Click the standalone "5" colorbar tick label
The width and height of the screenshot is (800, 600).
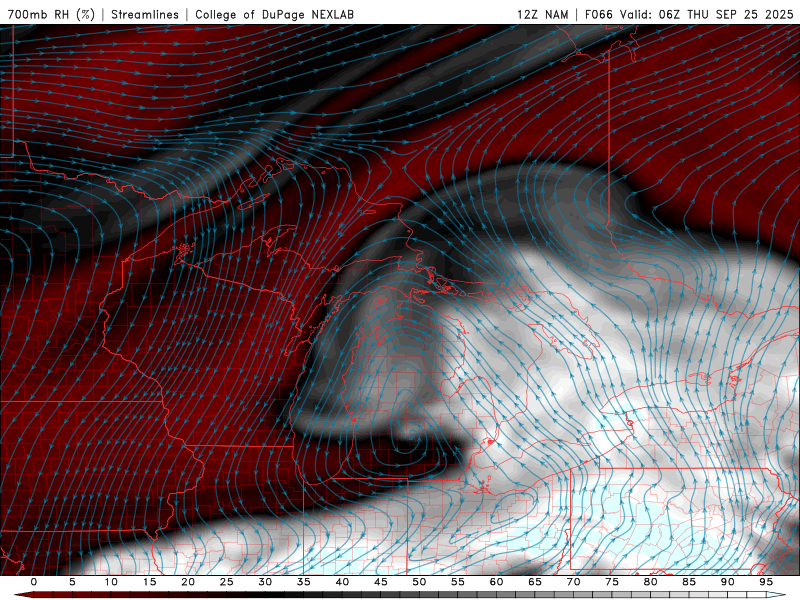point(72,582)
